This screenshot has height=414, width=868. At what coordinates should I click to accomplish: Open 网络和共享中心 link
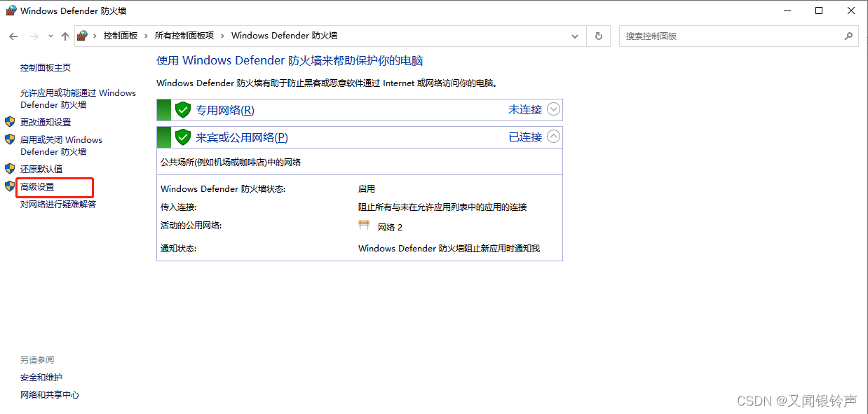50,395
